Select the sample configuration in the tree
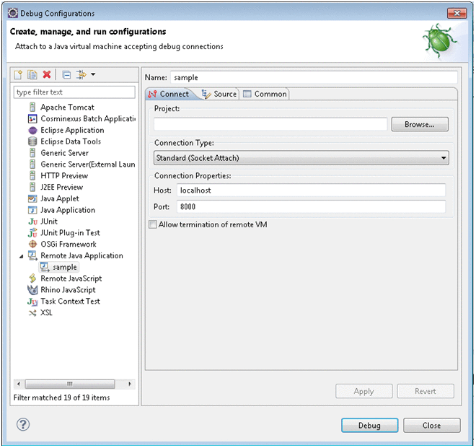 [x=59, y=267]
